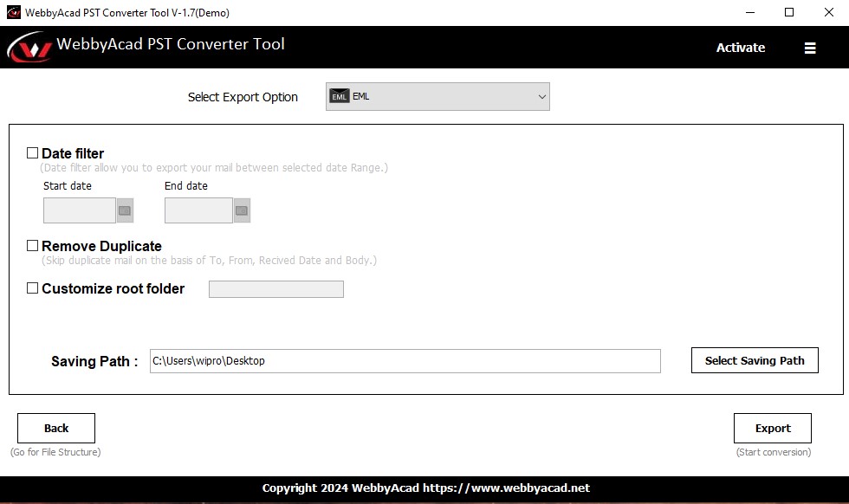Click Activate in the header
Screen dimensions: 849x504
point(740,48)
